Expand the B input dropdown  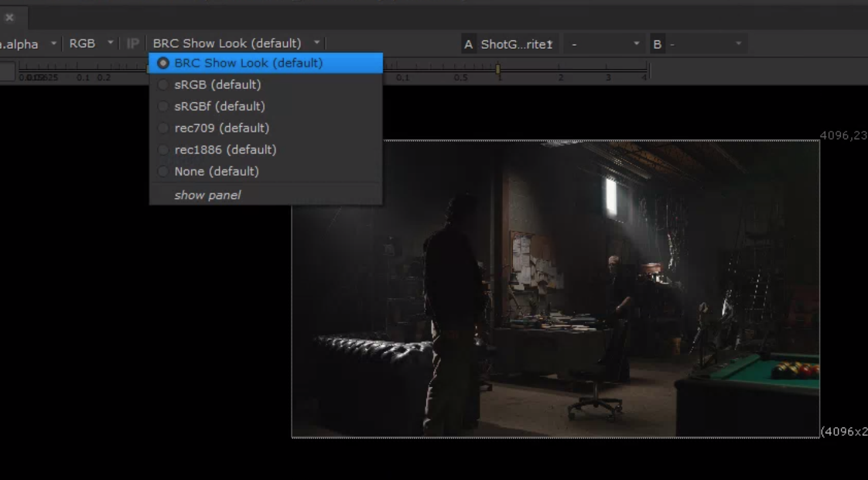pyautogui.click(x=706, y=45)
